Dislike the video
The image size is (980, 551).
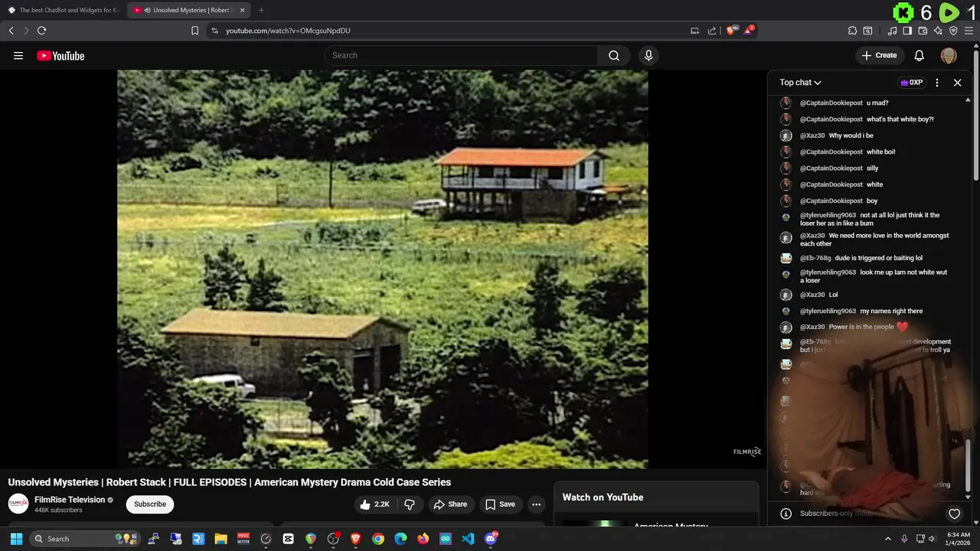coord(410,504)
